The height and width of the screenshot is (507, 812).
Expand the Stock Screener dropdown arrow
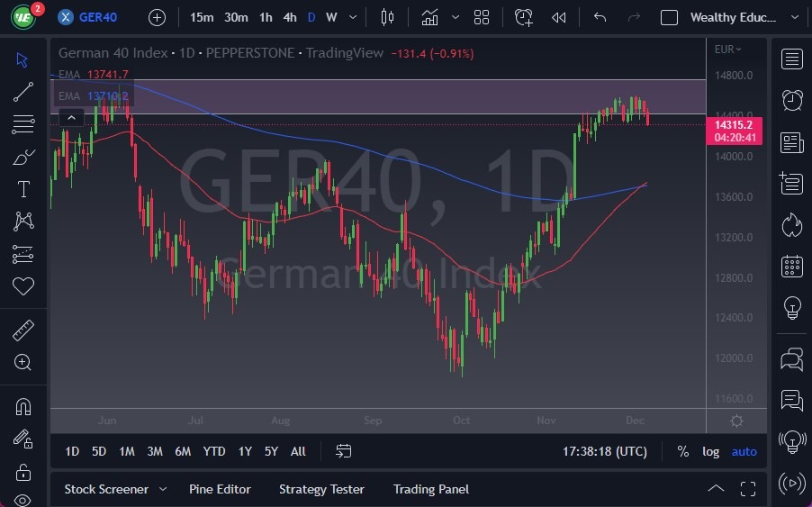tap(163, 489)
